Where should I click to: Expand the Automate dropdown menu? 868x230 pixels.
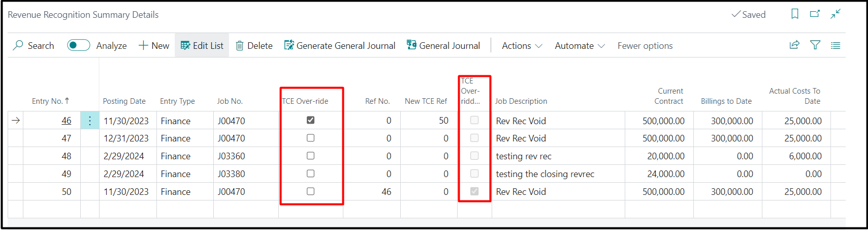tap(580, 46)
